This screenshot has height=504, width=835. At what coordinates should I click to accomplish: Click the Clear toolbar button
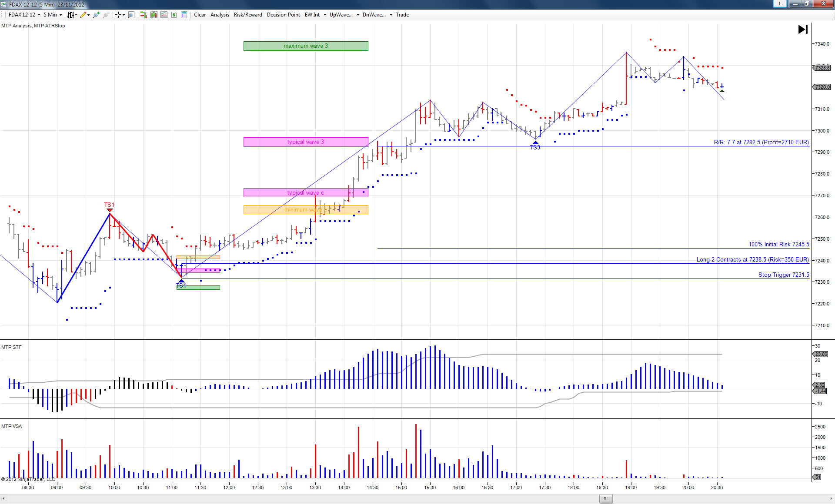pyautogui.click(x=200, y=15)
